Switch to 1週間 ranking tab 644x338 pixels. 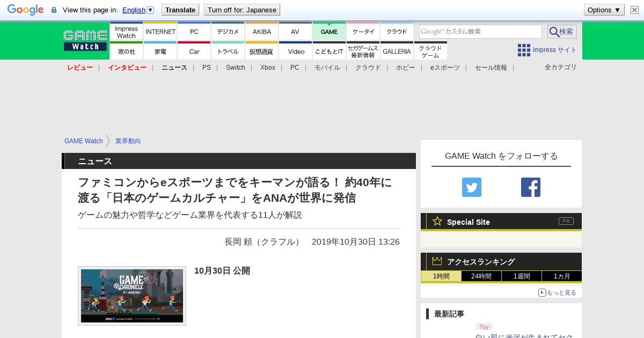coord(521,276)
